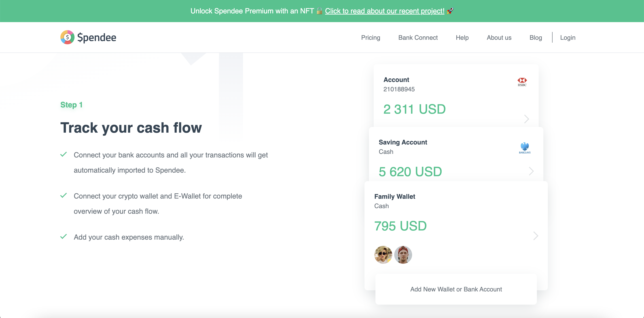Open the Bank Connect menu item
This screenshot has width=644, height=318.
pyautogui.click(x=418, y=38)
